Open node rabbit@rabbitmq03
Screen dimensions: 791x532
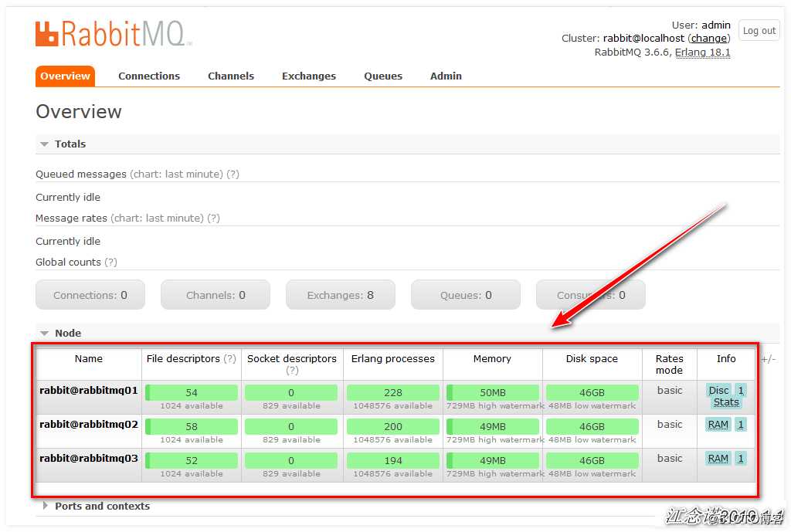tap(89, 459)
